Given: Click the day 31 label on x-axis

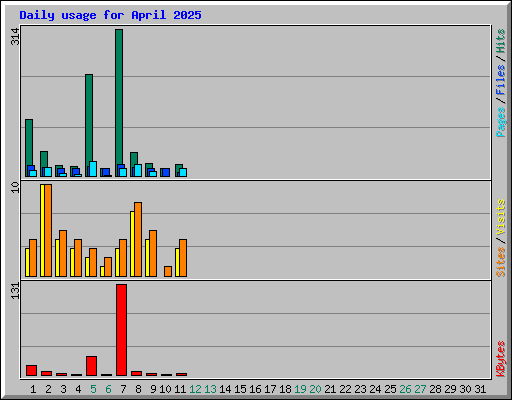Looking at the screenshot, I should (480, 389).
